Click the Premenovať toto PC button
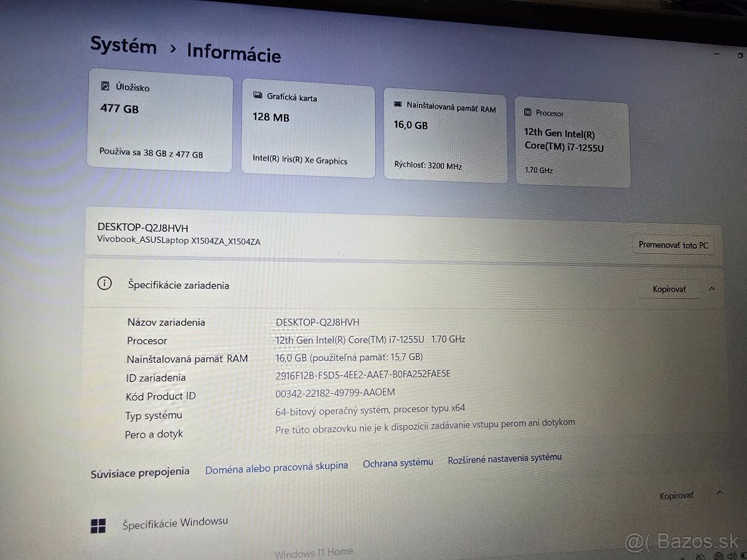Screen dimensions: 747x560 coord(674,245)
